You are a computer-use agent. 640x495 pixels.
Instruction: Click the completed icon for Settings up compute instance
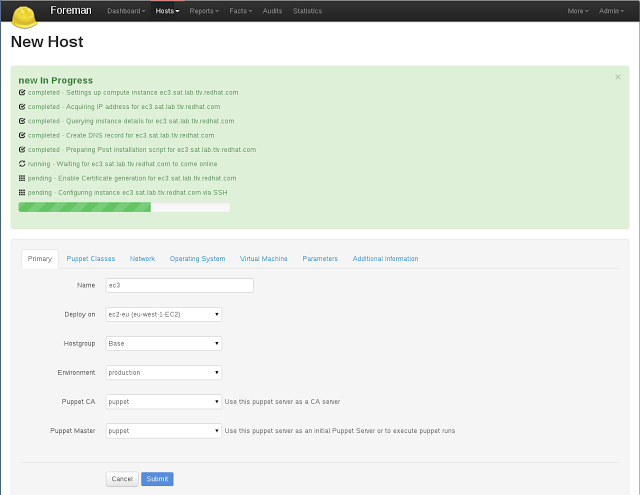click(22, 93)
